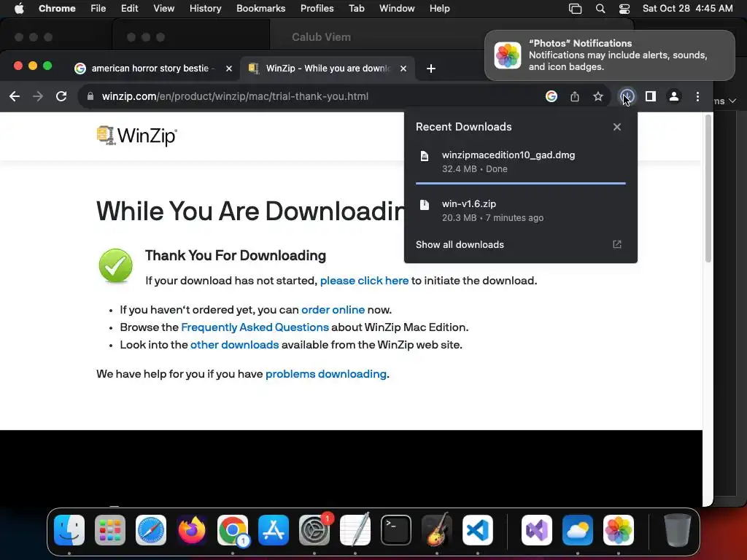
Task: Launch Firefox from the Dock
Action: [x=192, y=530]
